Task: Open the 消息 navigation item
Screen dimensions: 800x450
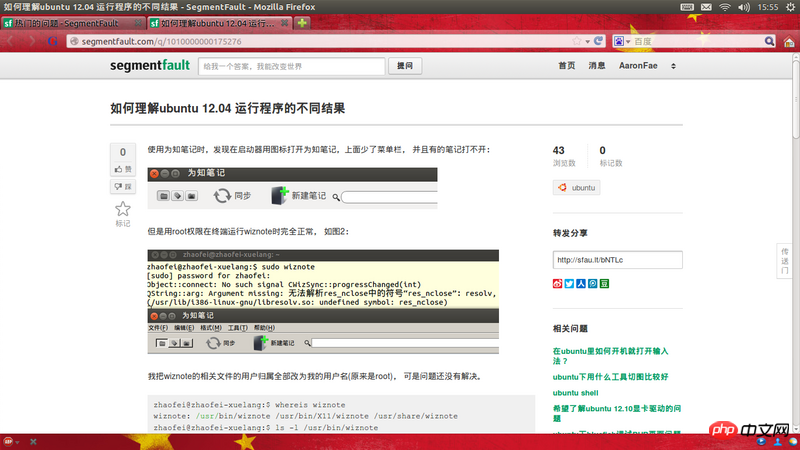Action: coord(597,66)
